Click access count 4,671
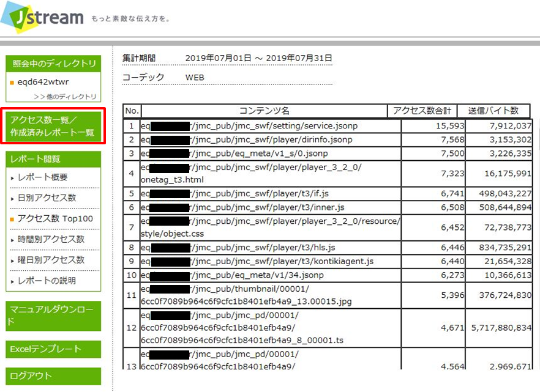Viewport: 540px width, 392px height. point(452,328)
